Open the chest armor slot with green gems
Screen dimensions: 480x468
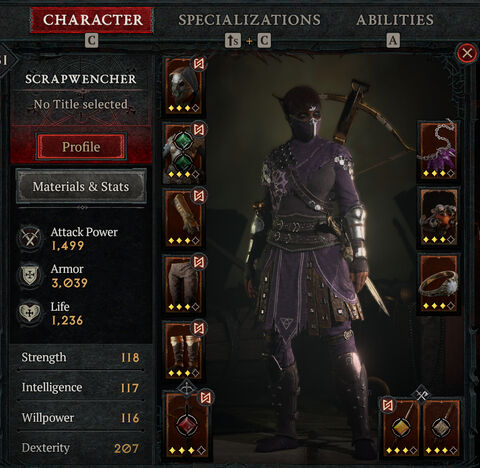(x=184, y=153)
